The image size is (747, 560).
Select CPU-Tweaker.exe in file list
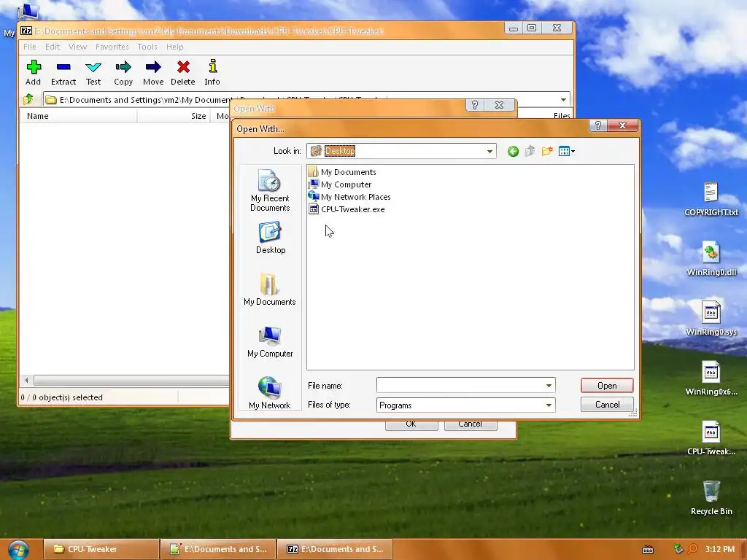pyautogui.click(x=347, y=209)
